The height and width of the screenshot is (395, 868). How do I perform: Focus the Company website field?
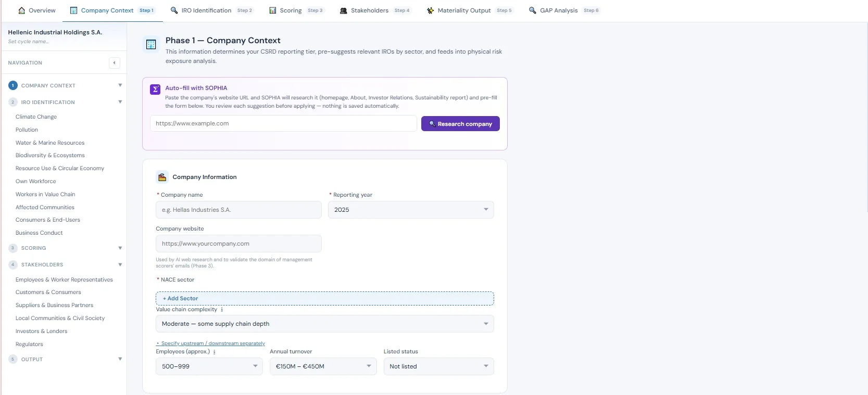point(238,244)
